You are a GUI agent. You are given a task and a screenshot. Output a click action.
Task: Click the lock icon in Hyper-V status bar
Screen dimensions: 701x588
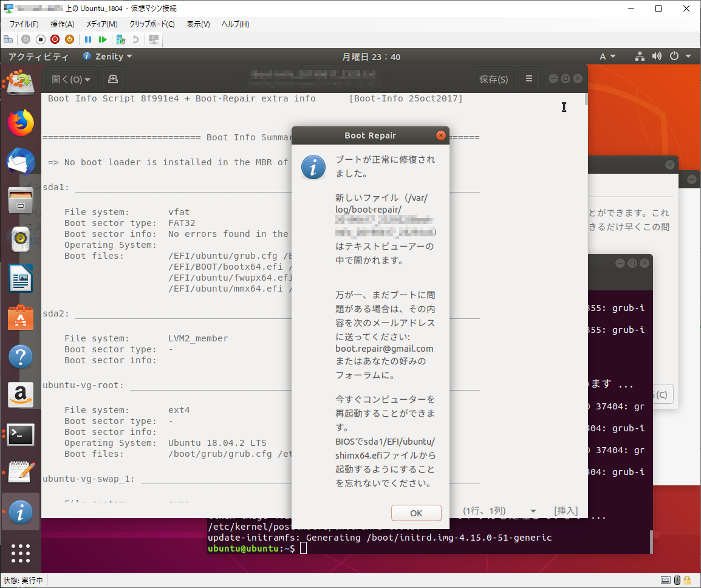pyautogui.click(x=686, y=580)
